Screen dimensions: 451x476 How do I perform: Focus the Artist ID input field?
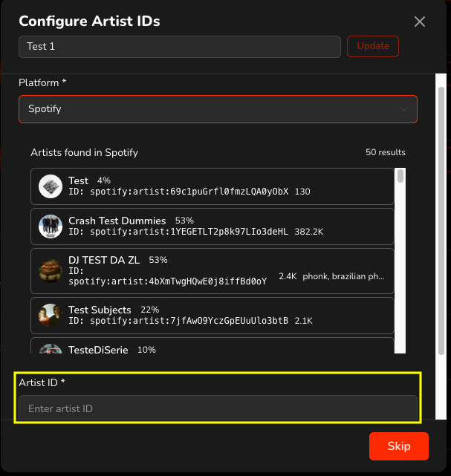218,408
